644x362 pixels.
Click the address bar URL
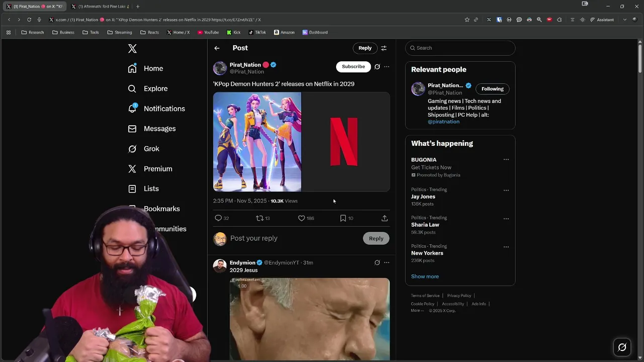pyautogui.click(x=158, y=20)
